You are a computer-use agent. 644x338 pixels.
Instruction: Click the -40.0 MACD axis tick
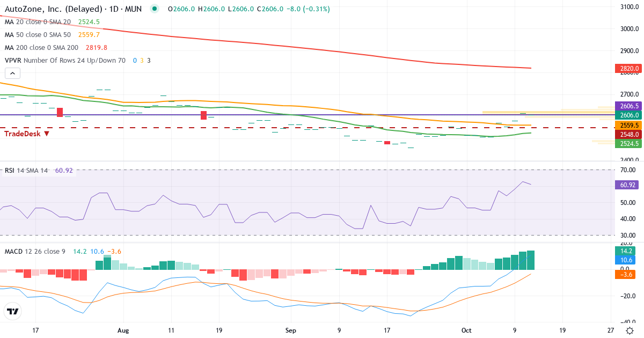628,322
